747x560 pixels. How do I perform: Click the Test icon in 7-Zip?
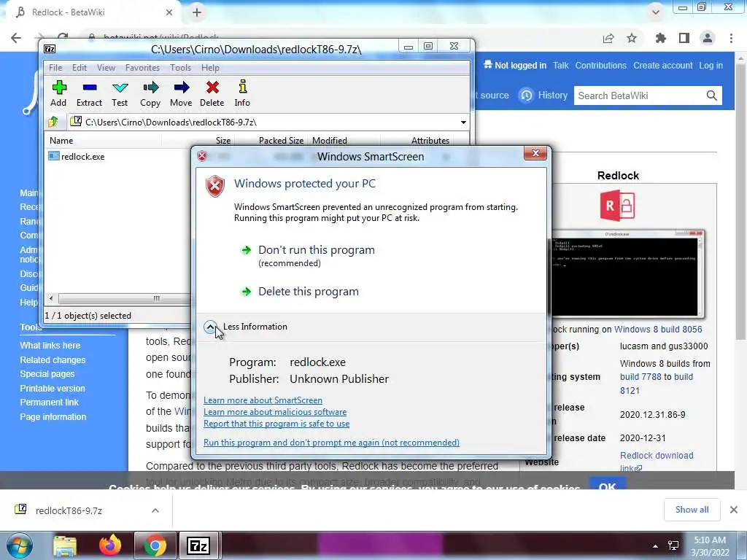click(x=120, y=87)
